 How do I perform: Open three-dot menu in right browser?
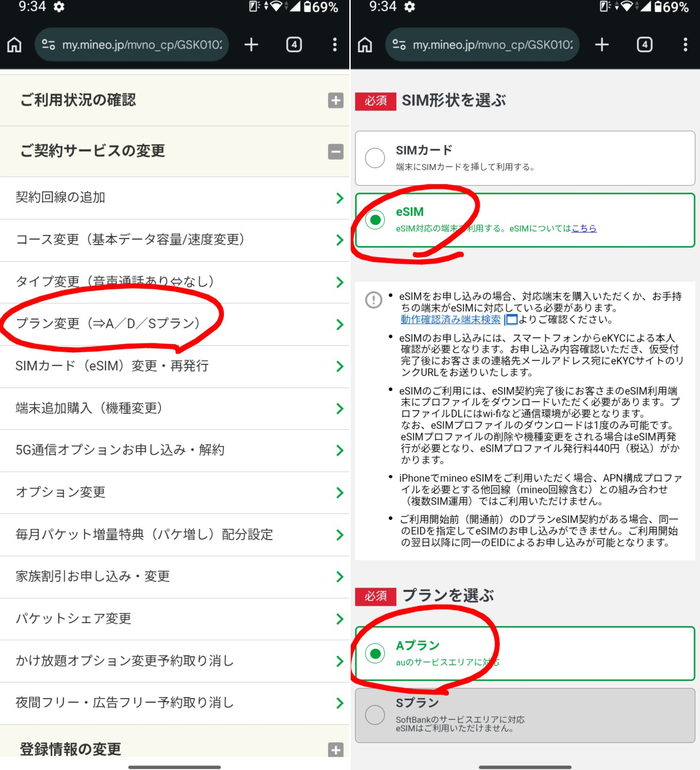[x=685, y=45]
